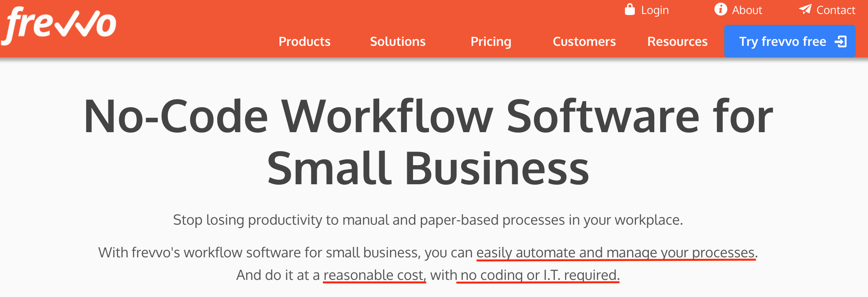Screen dimensions: 868x297
Task: Open the About page link
Action: (x=747, y=10)
